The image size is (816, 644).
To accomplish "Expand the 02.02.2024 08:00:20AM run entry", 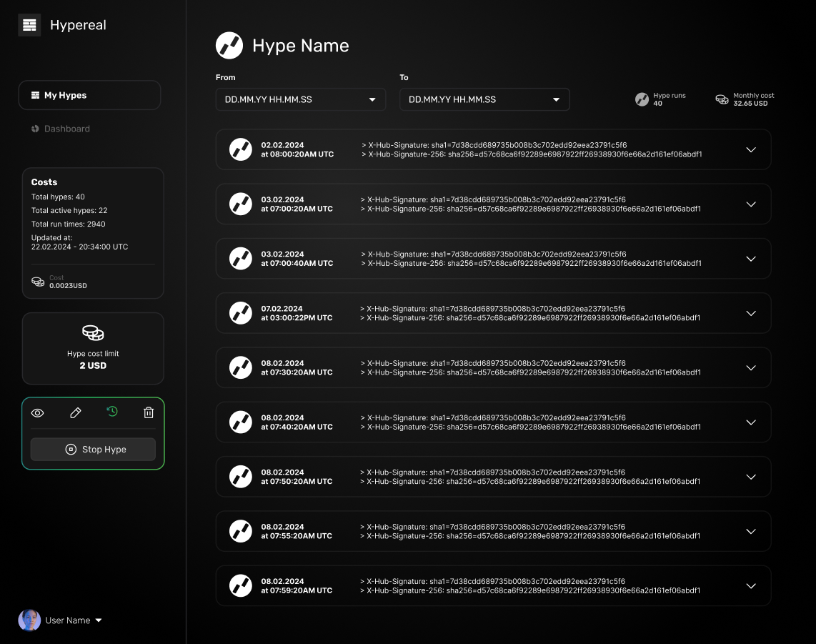I will pos(750,149).
